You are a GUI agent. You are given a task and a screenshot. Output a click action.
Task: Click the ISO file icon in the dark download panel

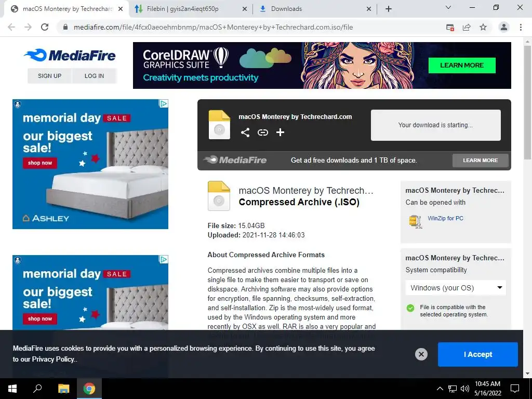coord(219,125)
